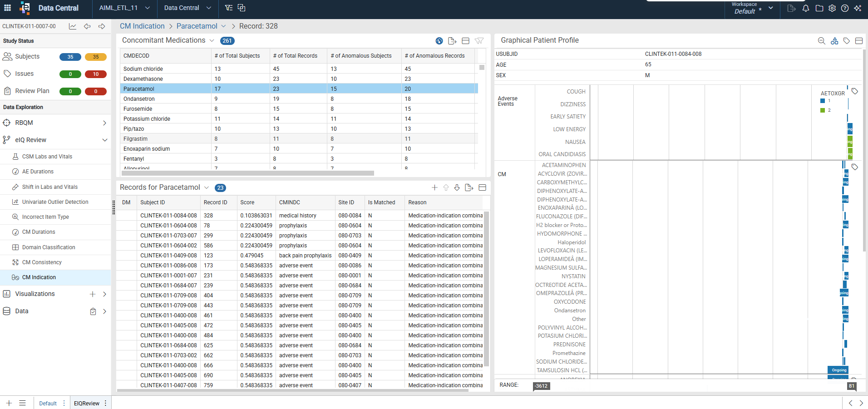This screenshot has height=409, width=868.
Task: Clear filter icon in Concomitant Medications panel
Action: click(479, 41)
